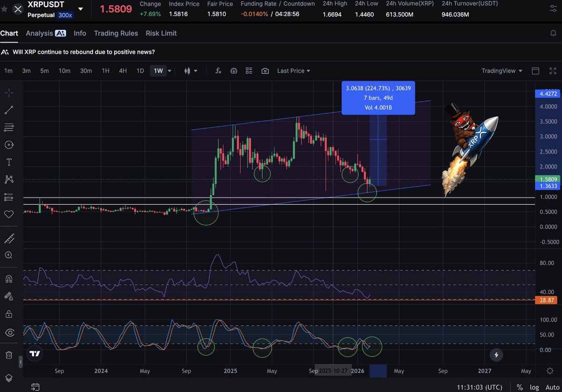The height and width of the screenshot is (392, 562).
Task: Click the Funding Rate / Countdown label
Action: (278, 4)
